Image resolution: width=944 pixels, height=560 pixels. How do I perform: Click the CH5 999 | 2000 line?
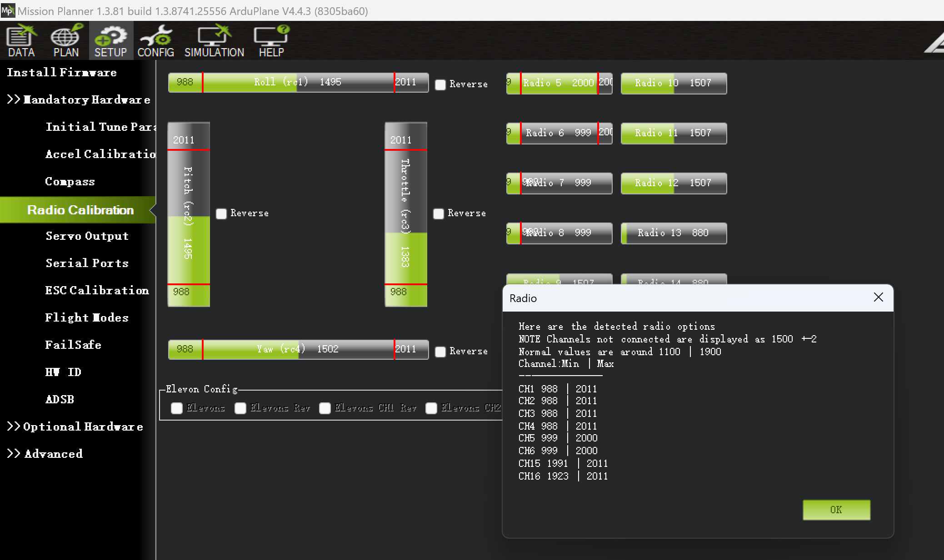558,438
